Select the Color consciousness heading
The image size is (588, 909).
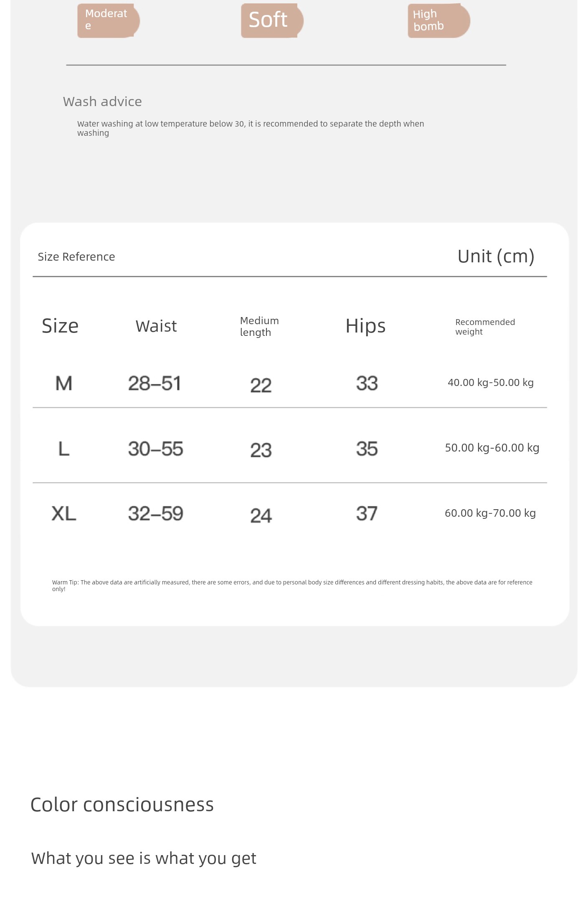click(x=122, y=805)
